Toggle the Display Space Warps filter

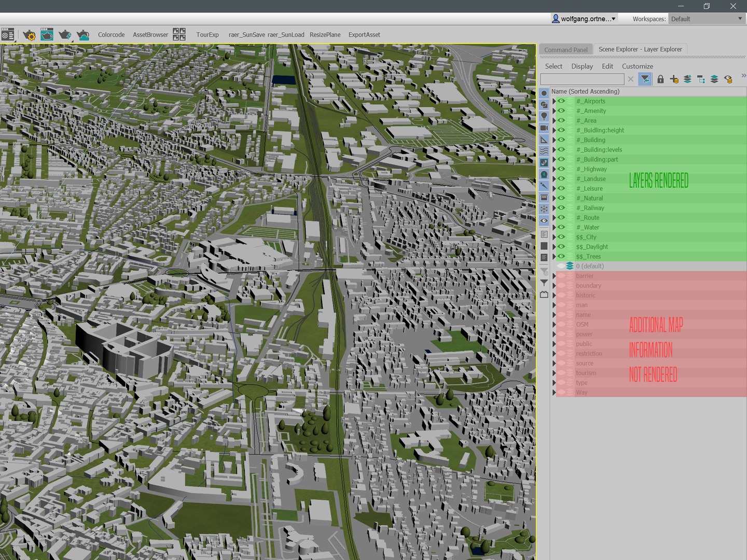tap(544, 151)
